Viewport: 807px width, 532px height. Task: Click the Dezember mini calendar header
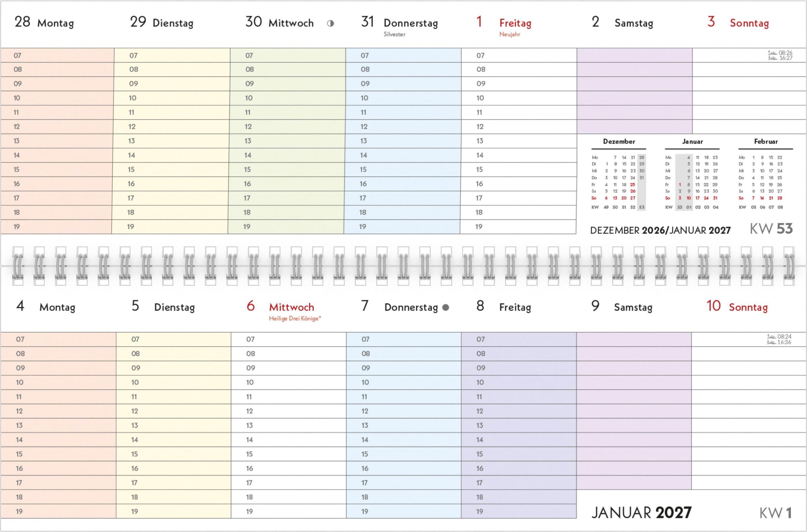pyautogui.click(x=619, y=141)
